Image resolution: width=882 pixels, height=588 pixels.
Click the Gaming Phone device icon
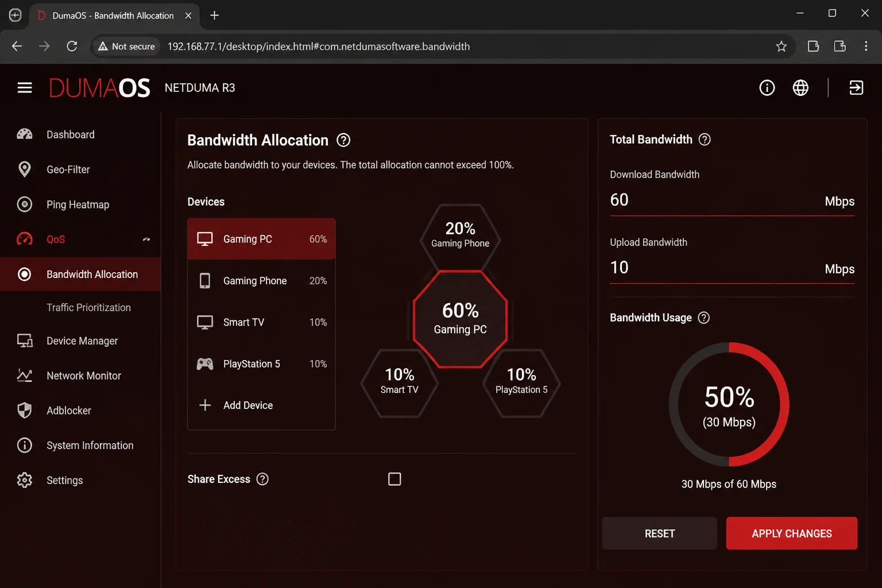[205, 281]
